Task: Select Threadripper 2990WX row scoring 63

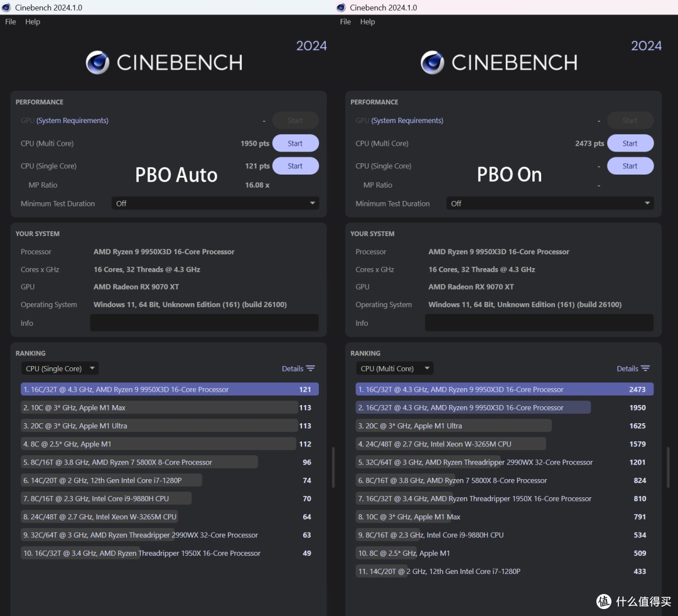Action: [x=169, y=534]
